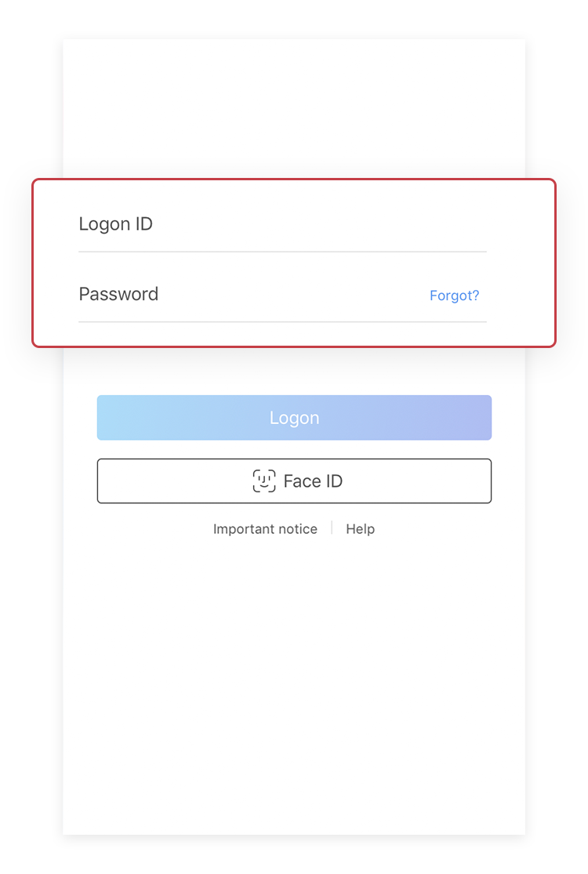This screenshot has width=588, height=874.
Task: Click the "Password" label text
Action: [x=118, y=294]
